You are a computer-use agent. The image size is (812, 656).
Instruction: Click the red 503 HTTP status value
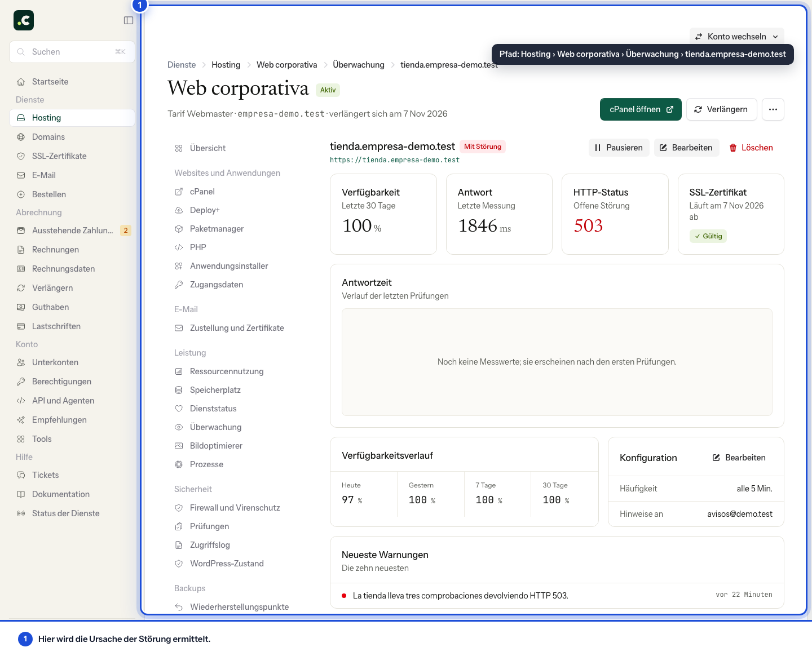[x=588, y=225]
